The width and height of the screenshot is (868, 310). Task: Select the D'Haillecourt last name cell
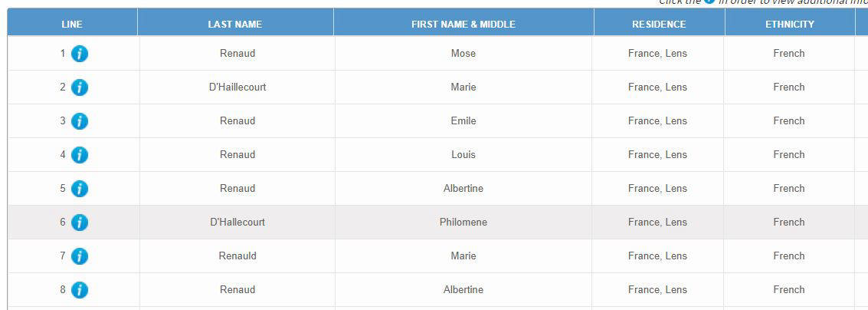coord(237,87)
